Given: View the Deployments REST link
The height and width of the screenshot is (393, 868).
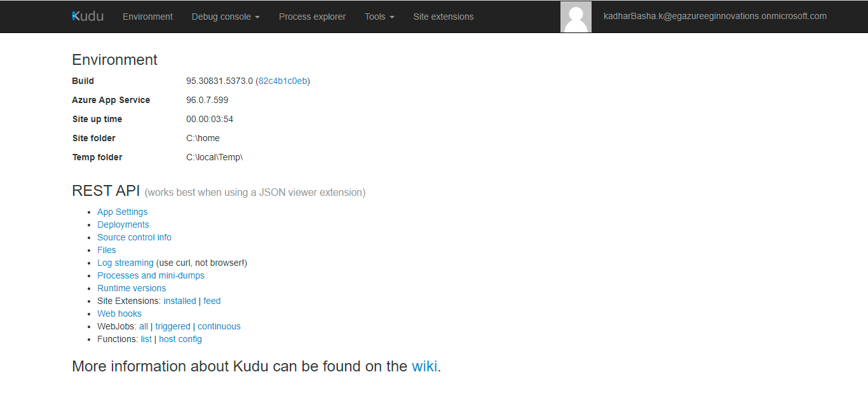Looking at the screenshot, I should coord(123,224).
